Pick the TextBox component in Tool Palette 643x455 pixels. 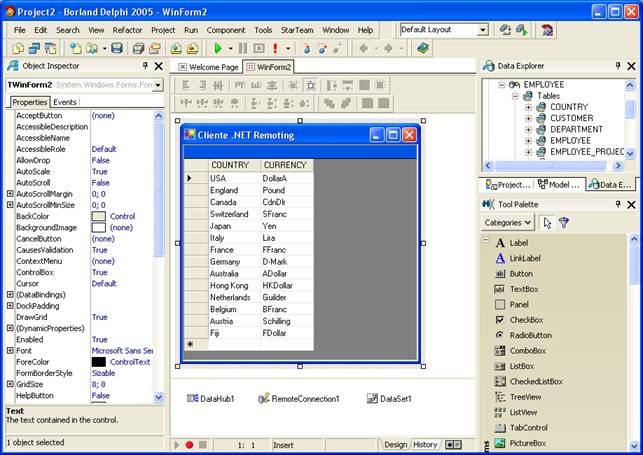(523, 289)
